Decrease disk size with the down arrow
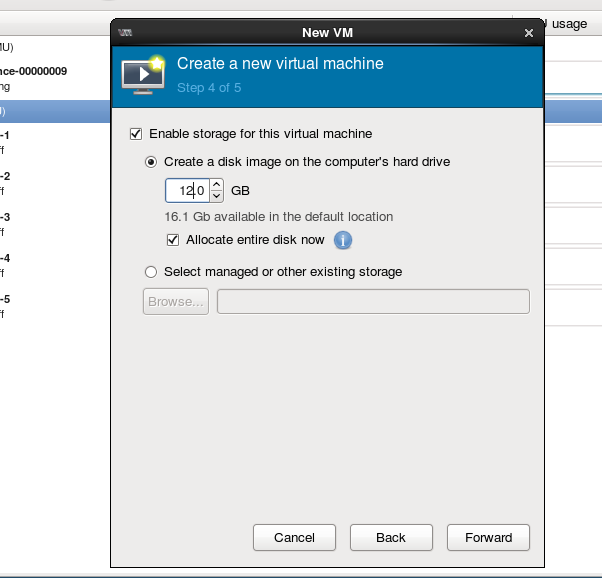The height and width of the screenshot is (578, 602). coord(217,196)
